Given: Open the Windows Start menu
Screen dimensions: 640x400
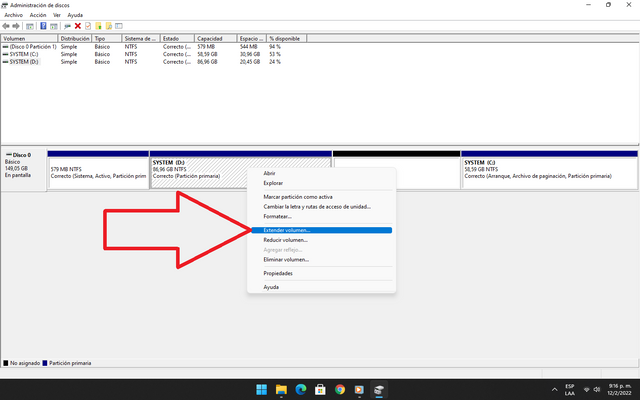Looking at the screenshot, I should 261,389.
